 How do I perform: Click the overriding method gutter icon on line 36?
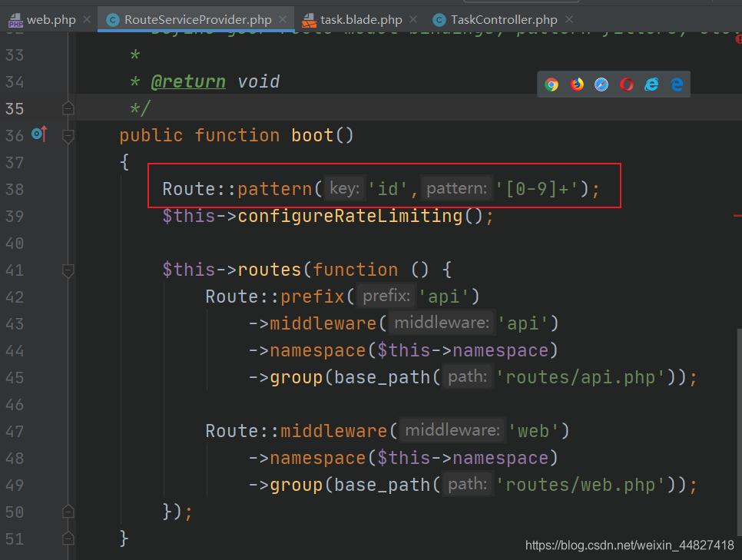tap(39, 134)
